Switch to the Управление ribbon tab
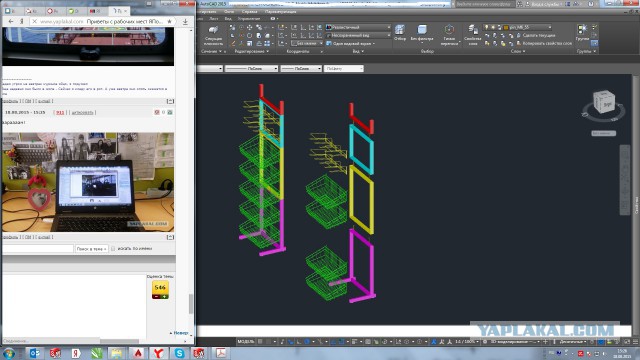Image resolution: width=640 pixels, height=360 pixels. (249, 19)
